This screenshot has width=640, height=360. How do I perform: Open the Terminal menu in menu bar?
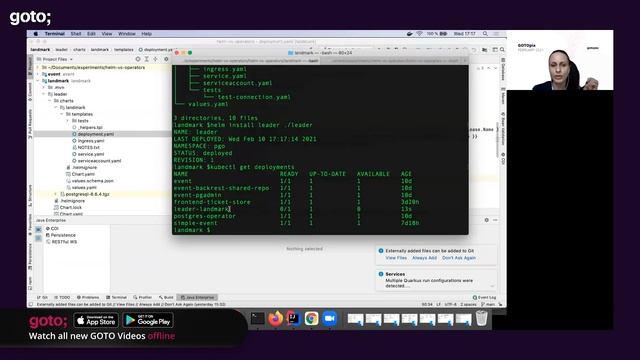[x=55, y=34]
